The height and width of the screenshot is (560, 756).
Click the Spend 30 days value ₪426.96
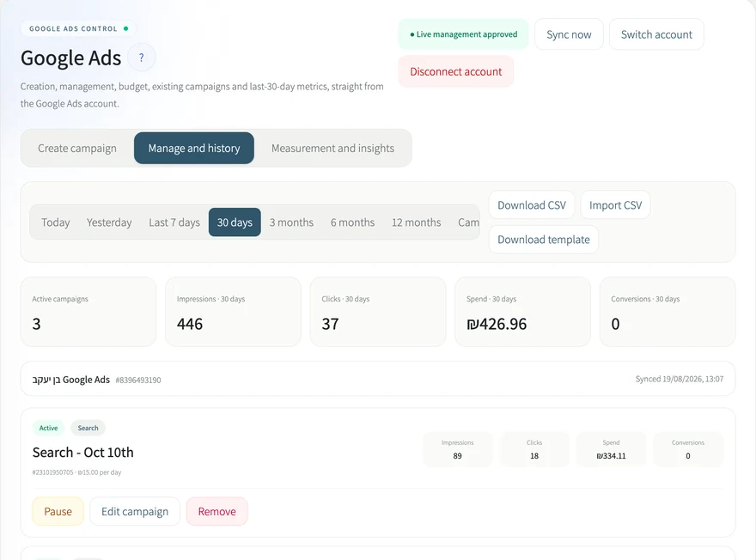(x=497, y=324)
